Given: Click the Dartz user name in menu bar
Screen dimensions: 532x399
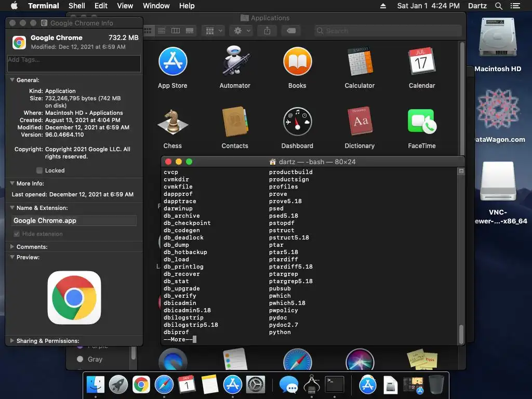Looking at the screenshot, I should tap(477, 6).
